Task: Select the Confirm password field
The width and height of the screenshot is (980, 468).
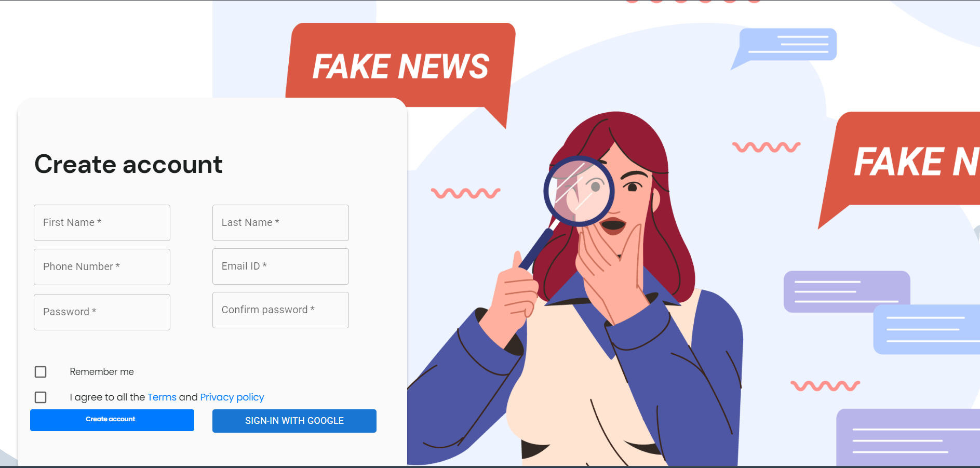Action: (x=280, y=310)
